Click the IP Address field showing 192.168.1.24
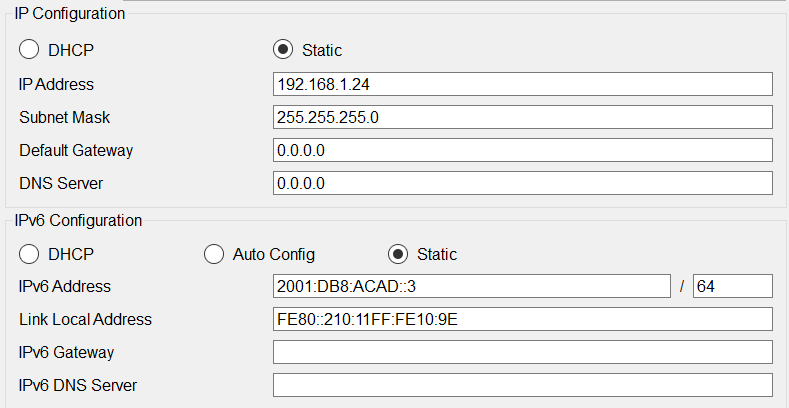 click(523, 84)
